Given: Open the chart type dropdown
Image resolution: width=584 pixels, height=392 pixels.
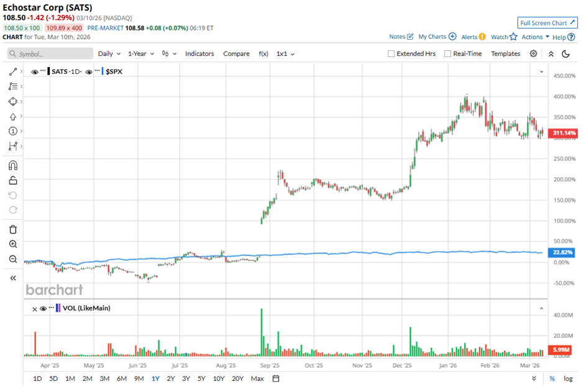Looking at the screenshot, I should pos(169,53).
